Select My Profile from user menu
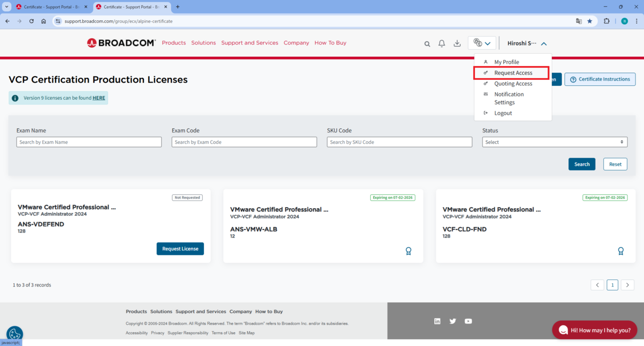The width and height of the screenshot is (644, 346). coord(507,62)
